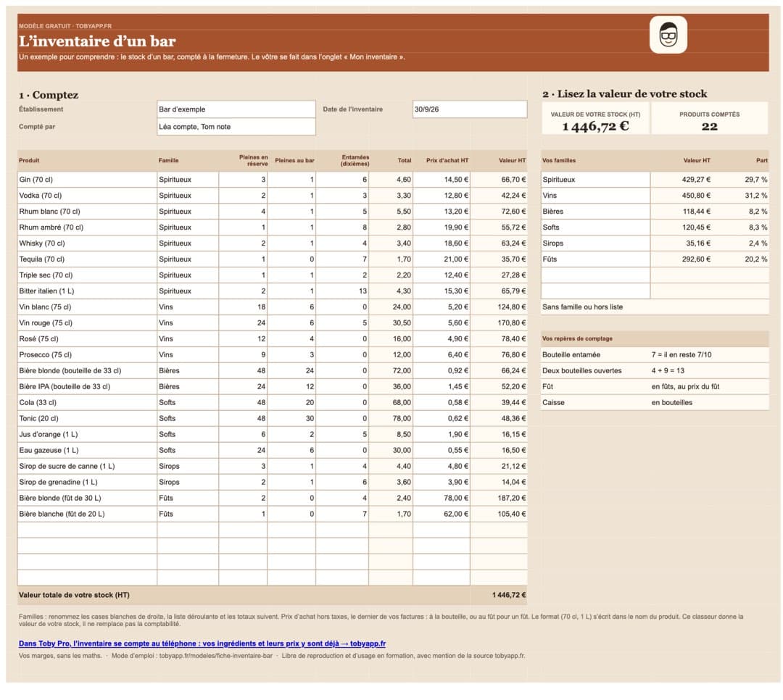783x700 pixels.
Task: Open the Toby Pro tobyapp.fr link
Action: [202, 643]
